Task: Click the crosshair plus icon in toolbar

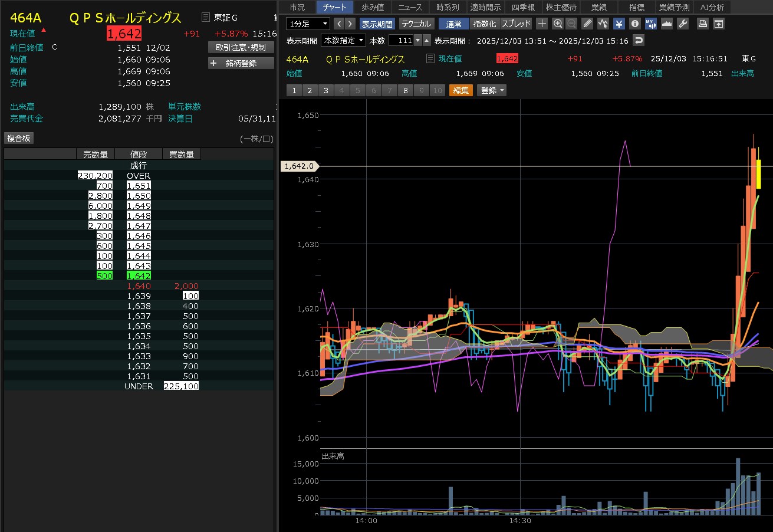Action: tap(542, 24)
